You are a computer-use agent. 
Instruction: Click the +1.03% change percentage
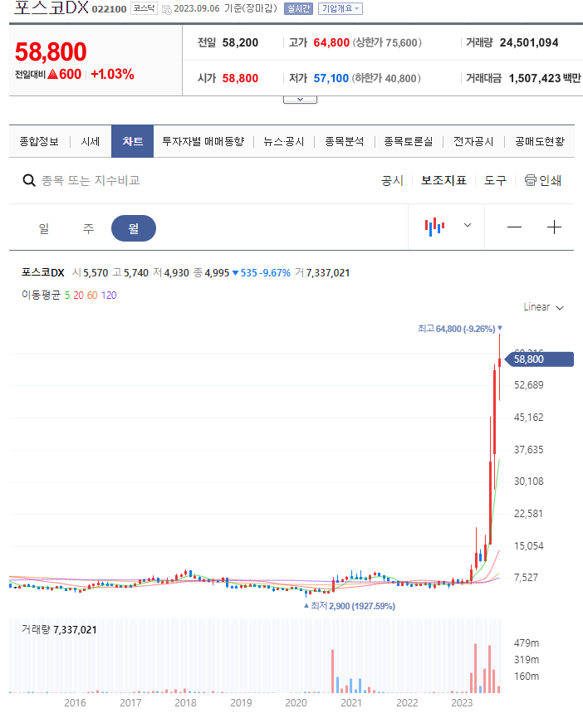112,74
